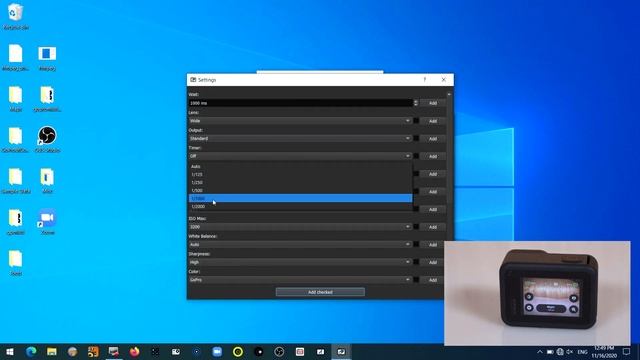The width and height of the screenshot is (640, 360).
Task: Click Add button for the ISO Max row
Action: [433, 227]
